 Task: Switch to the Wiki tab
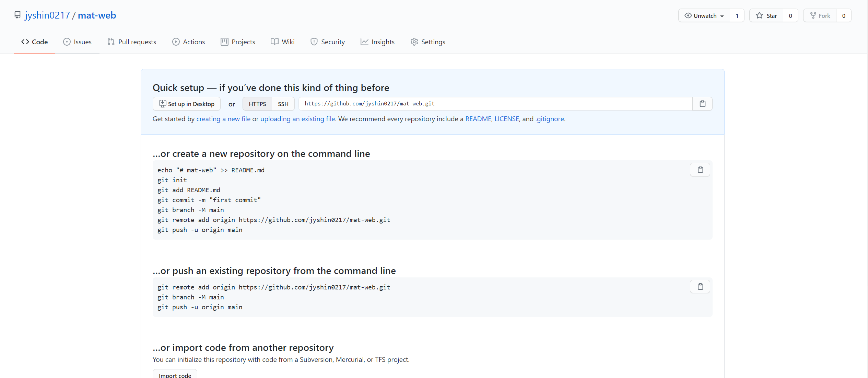[283, 42]
